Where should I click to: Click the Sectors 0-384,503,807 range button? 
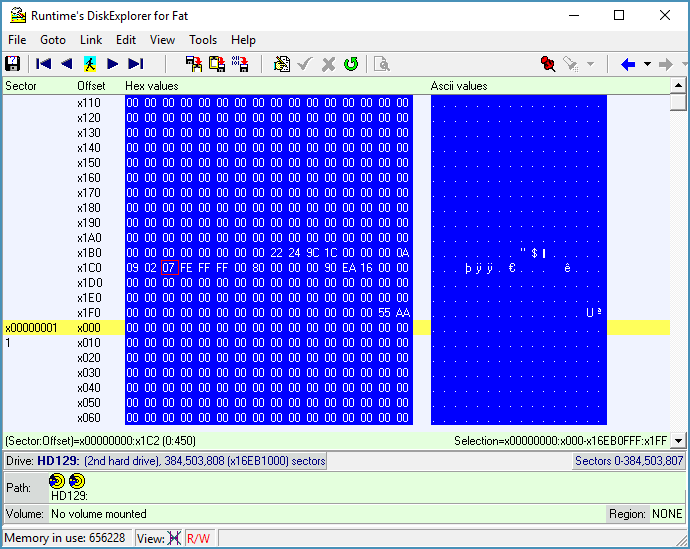[628, 461]
